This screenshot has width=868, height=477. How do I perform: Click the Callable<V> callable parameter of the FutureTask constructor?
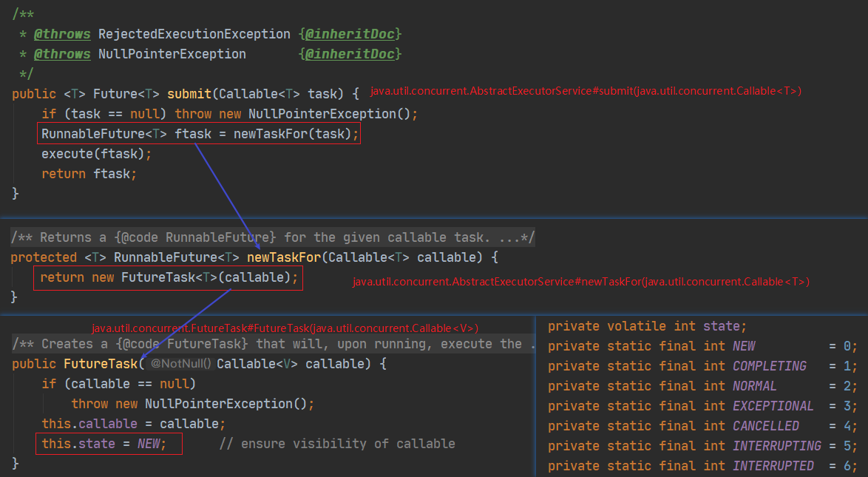[291, 364]
